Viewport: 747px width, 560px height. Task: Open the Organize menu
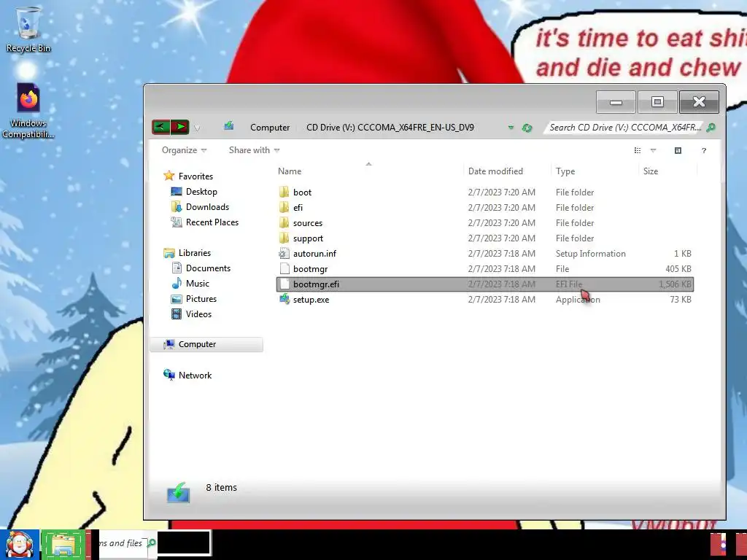point(184,150)
